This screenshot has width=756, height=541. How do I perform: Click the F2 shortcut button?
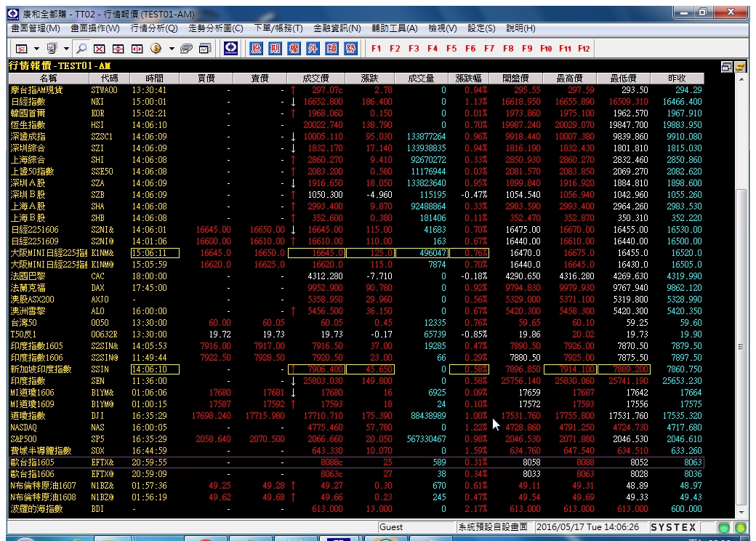[395, 48]
